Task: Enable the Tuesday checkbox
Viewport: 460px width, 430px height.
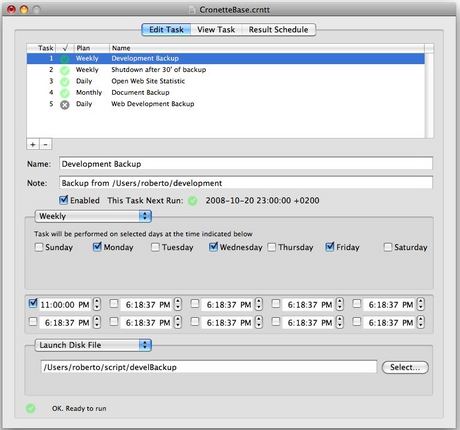Action: pos(155,247)
